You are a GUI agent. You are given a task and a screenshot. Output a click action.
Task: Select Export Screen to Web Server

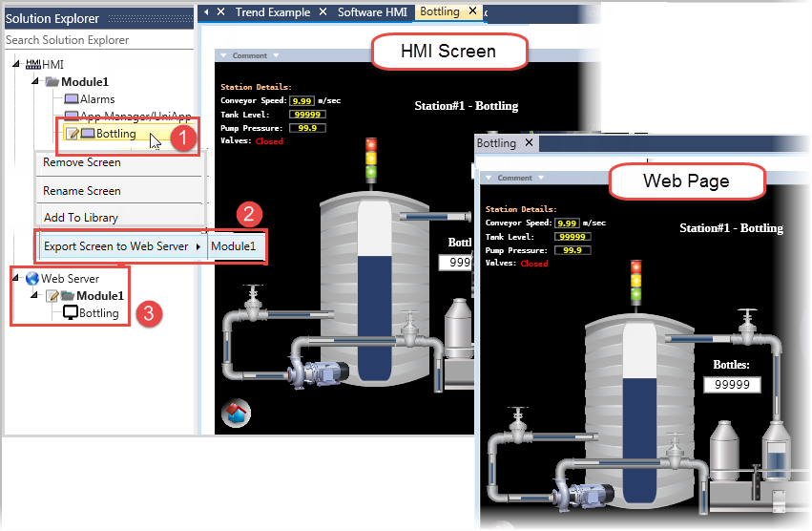pyautogui.click(x=116, y=246)
